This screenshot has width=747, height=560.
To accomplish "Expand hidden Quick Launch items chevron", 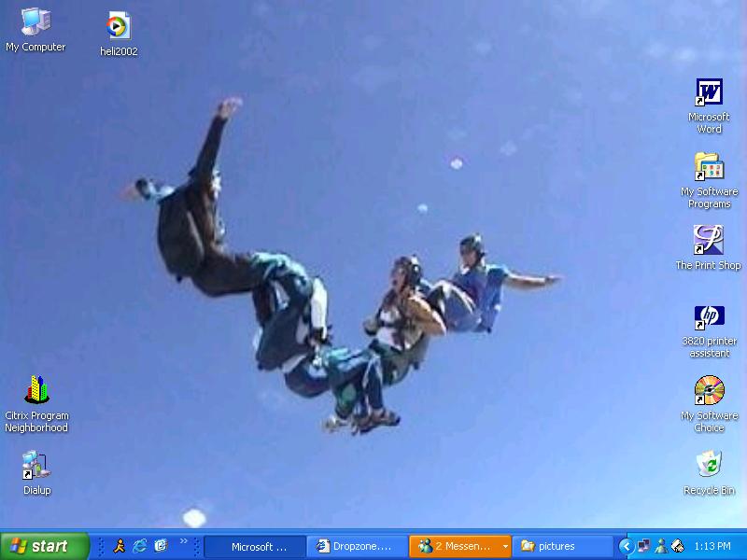I will (183, 541).
